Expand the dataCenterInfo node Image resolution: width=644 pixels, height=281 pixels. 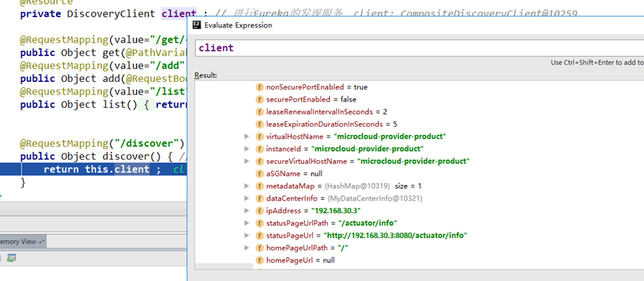click(247, 198)
